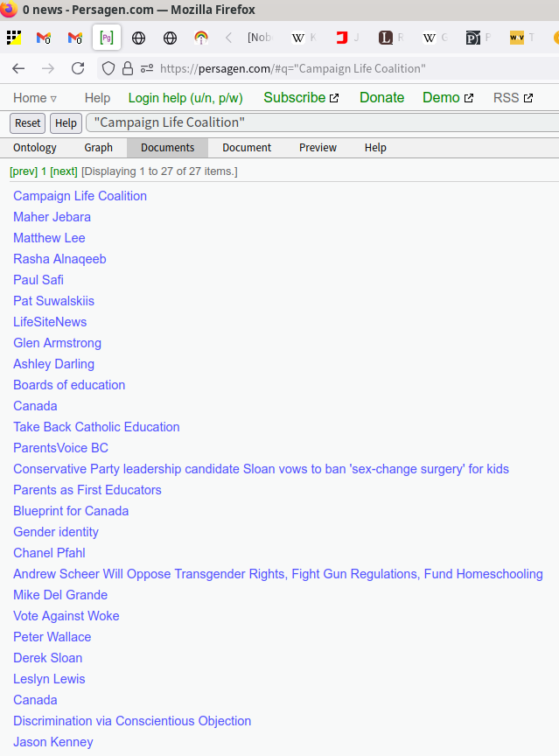The image size is (559, 756).
Task: Focus the search query input field
Action: point(323,122)
